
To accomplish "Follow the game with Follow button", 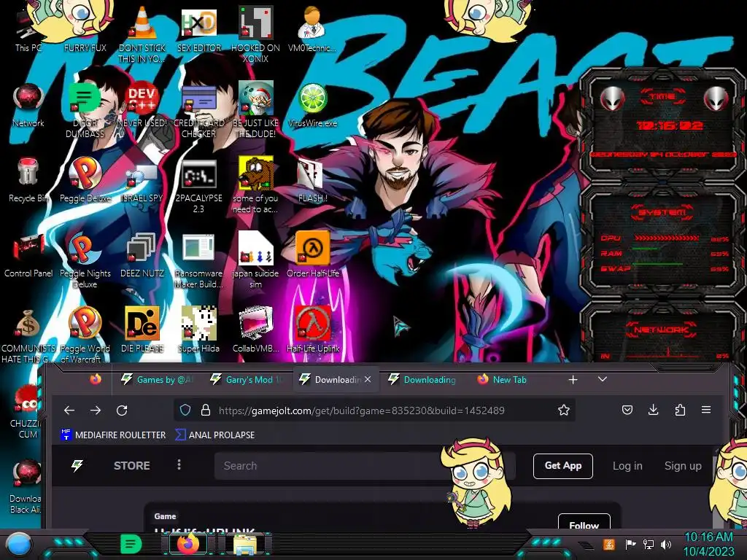I will point(584,522).
